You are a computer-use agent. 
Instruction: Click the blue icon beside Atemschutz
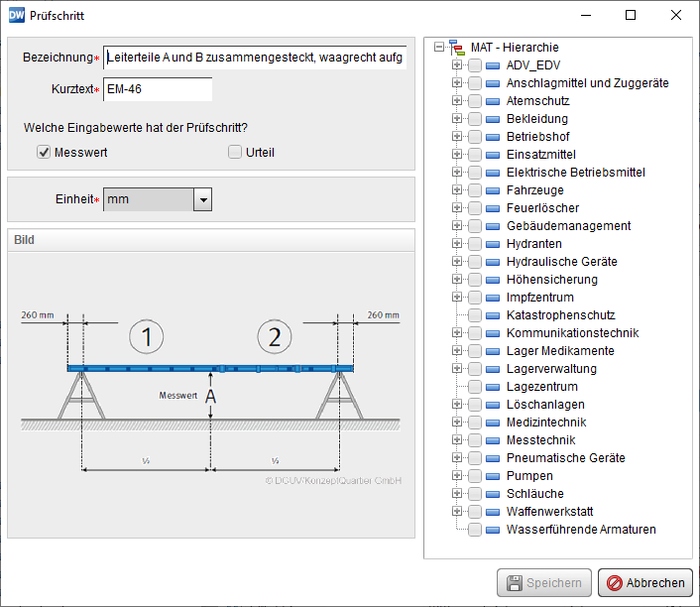pos(494,101)
